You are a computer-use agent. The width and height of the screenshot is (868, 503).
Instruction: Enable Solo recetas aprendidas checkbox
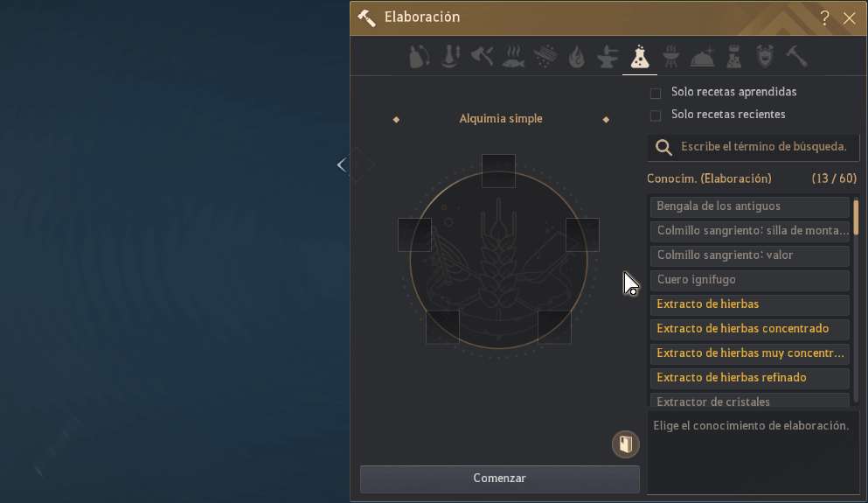(x=656, y=93)
